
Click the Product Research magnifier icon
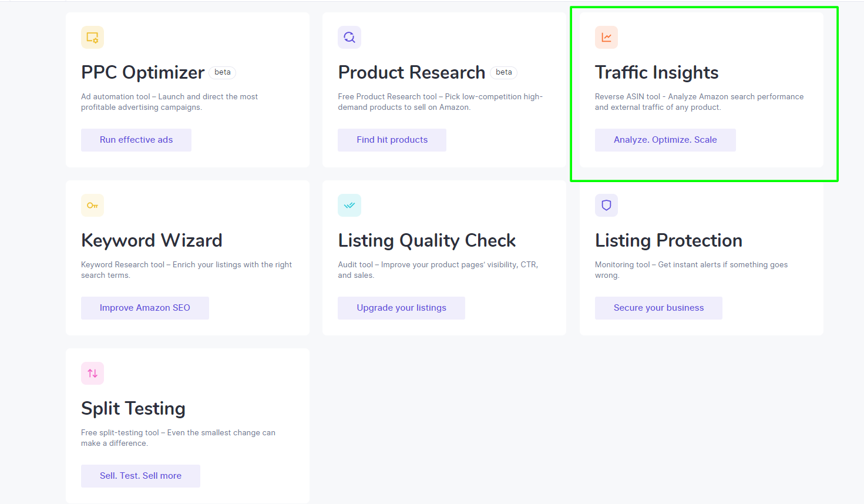click(x=349, y=38)
